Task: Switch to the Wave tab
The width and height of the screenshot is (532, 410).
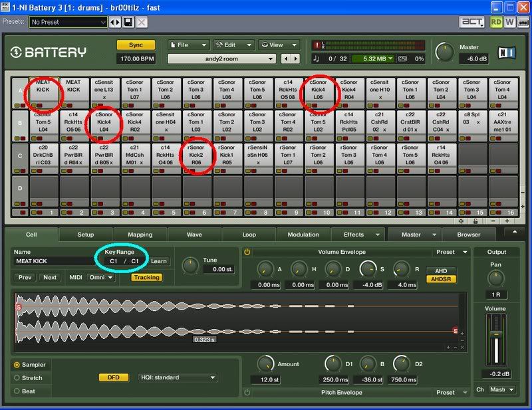Action: point(194,235)
